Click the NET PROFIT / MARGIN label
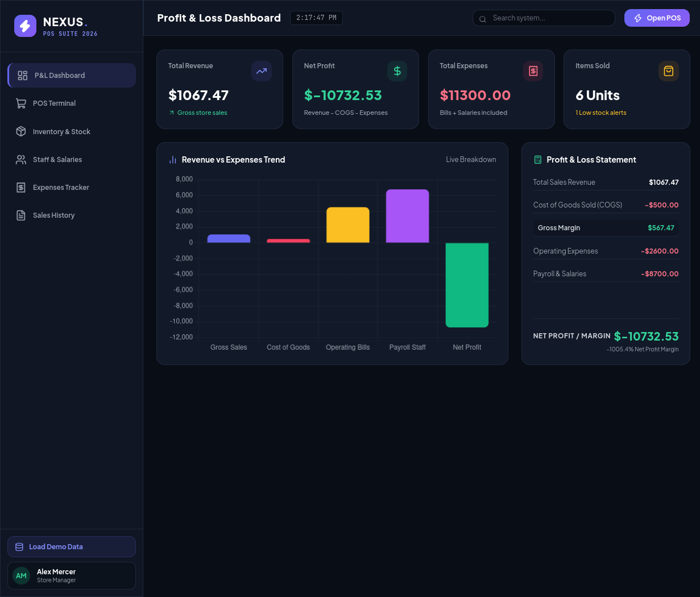The image size is (700, 597). tap(572, 336)
